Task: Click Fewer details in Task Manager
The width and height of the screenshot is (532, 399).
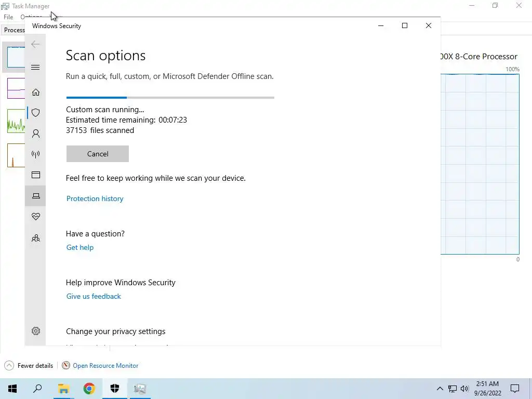Action: click(29, 365)
